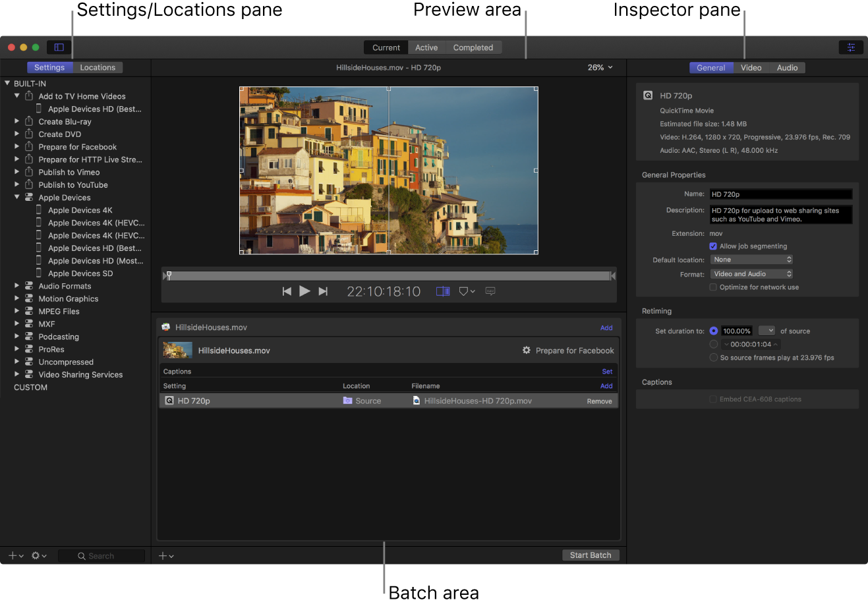This screenshot has height=608, width=868.
Task: Click the Inspector sliders icon at top right
Action: coord(851,47)
